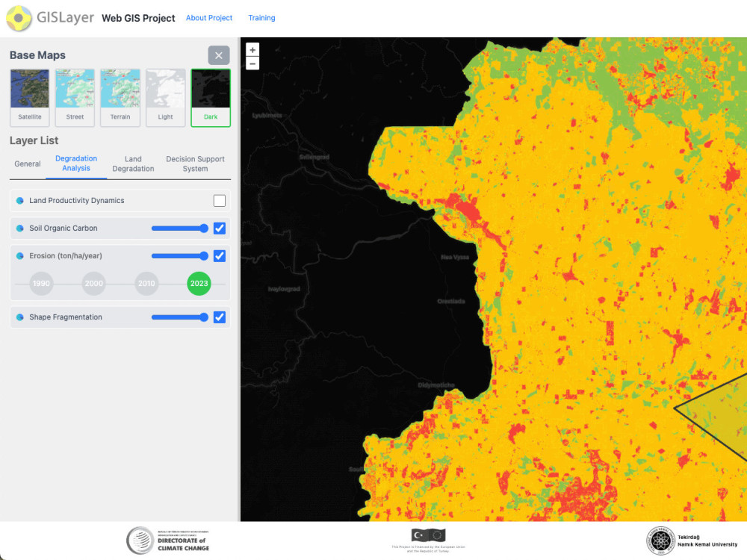747x560 pixels.
Task: Click the Svilengrad map label
Action: pos(314,157)
